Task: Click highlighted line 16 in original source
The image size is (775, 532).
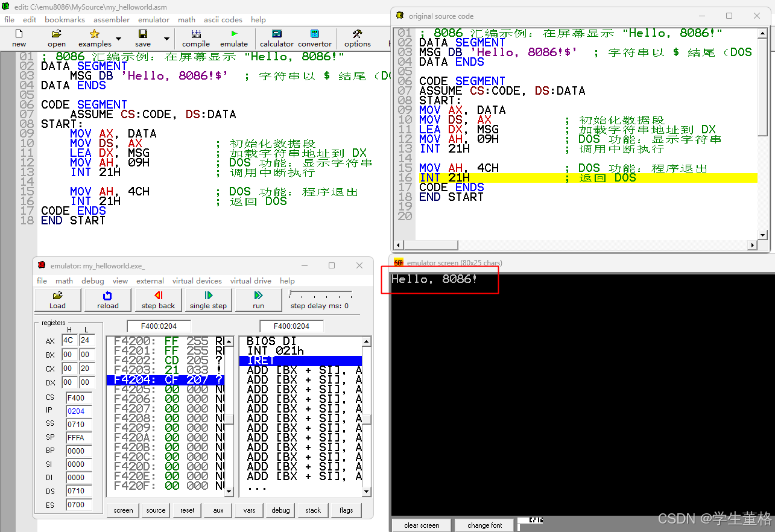Action: tap(587, 178)
